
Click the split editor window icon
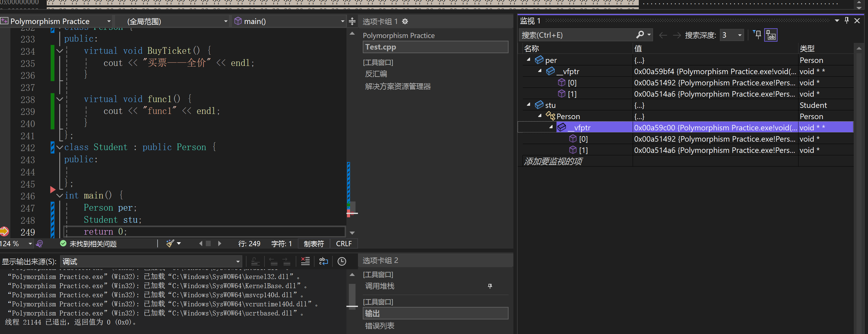[352, 22]
